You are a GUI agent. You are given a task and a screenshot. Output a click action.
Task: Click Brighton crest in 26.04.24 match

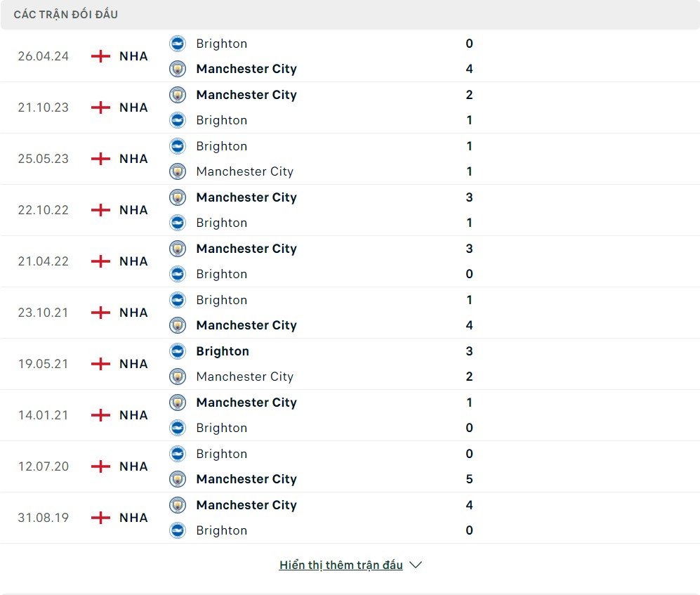pyautogui.click(x=178, y=44)
